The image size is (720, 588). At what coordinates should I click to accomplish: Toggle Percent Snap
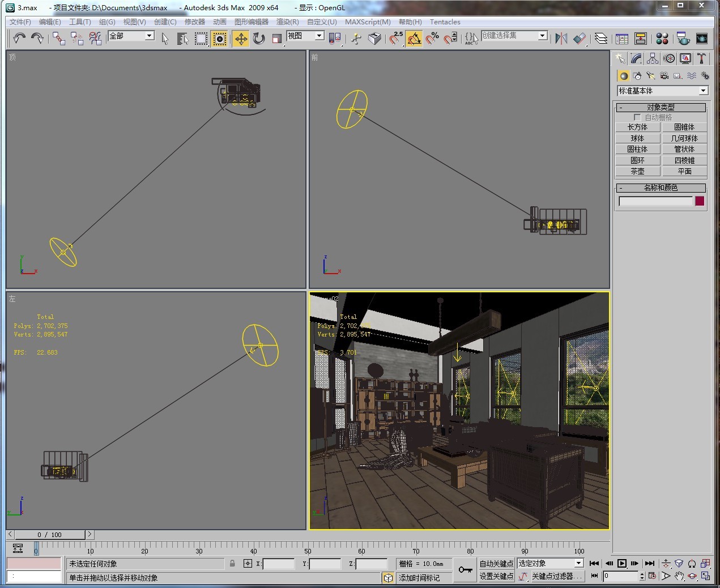[432, 38]
